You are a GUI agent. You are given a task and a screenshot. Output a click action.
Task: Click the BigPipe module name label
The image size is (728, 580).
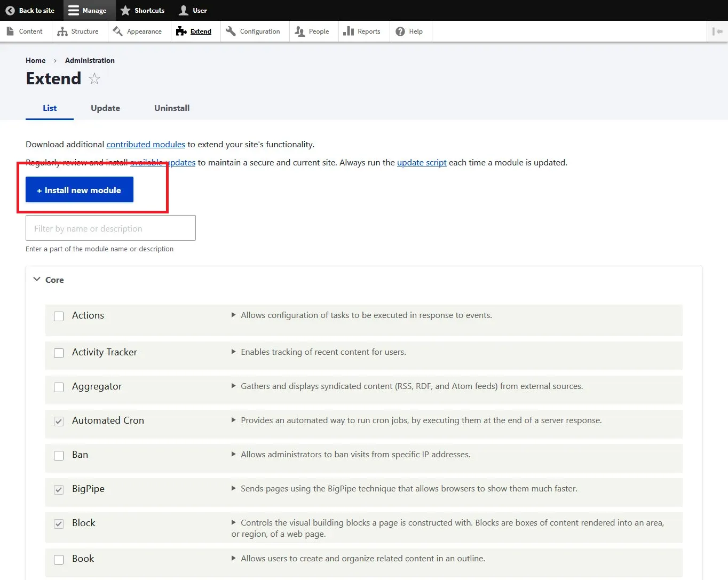tap(88, 489)
